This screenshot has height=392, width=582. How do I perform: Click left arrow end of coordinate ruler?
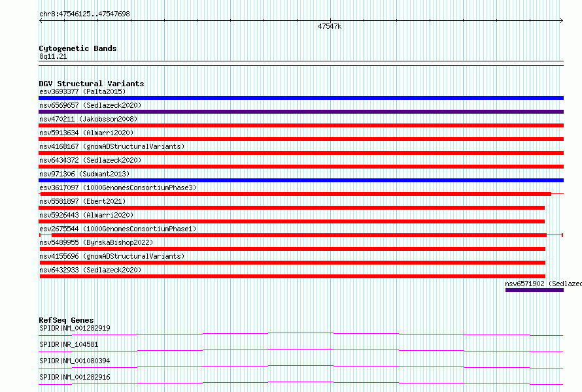(41, 21)
